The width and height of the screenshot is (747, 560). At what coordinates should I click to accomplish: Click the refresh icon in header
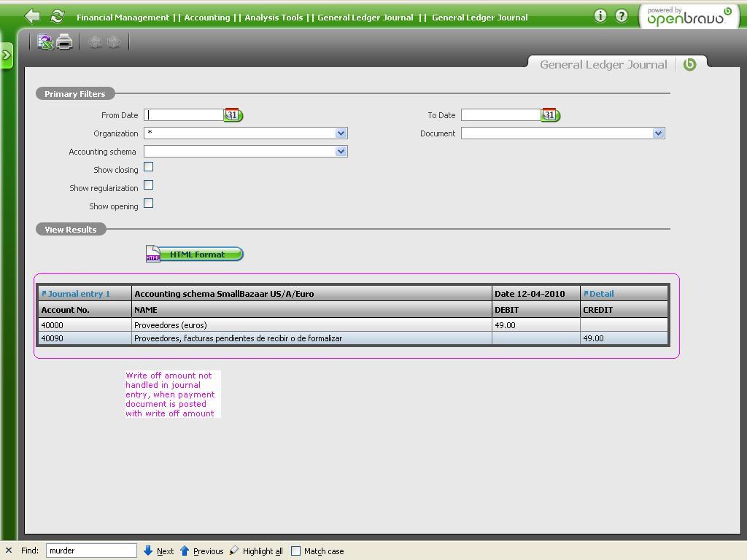point(57,16)
